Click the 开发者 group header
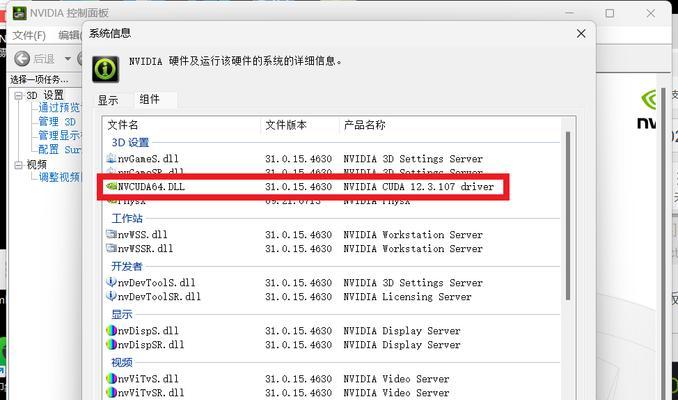Image resolution: width=678 pixels, height=400 pixels. [x=127, y=266]
